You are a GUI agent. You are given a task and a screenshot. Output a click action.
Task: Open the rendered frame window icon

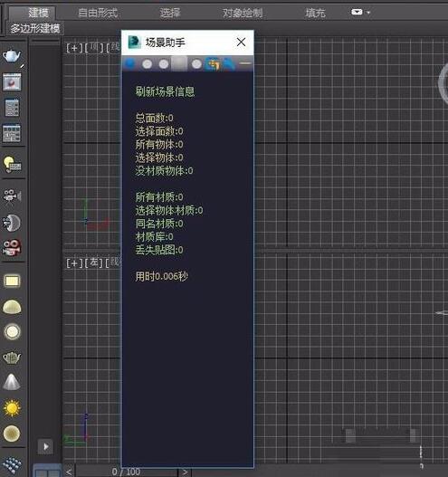click(12, 81)
